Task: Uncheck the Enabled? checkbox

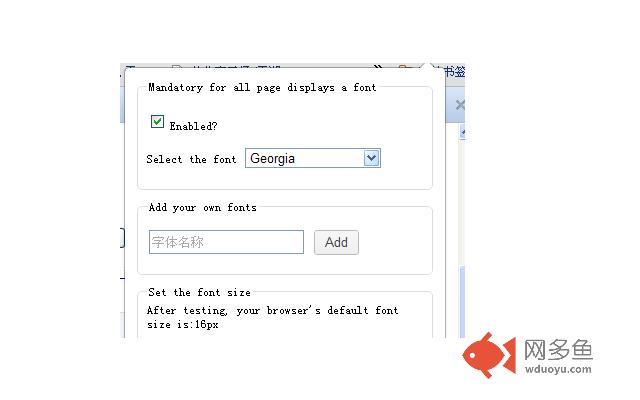Action: [x=157, y=122]
